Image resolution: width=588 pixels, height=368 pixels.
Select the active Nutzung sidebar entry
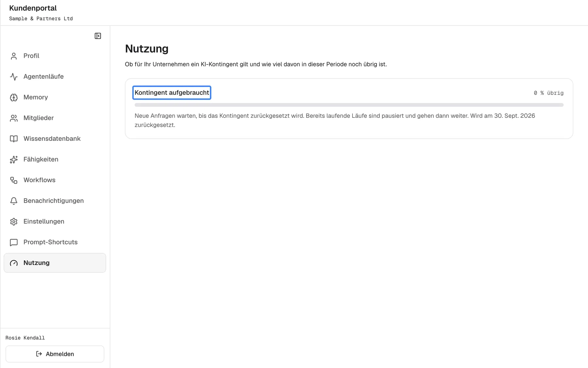coord(55,263)
